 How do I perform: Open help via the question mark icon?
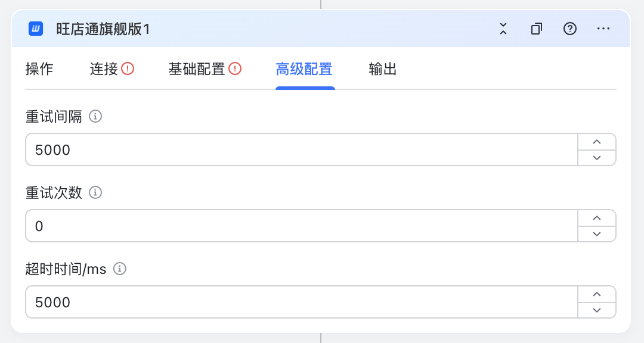click(x=569, y=29)
